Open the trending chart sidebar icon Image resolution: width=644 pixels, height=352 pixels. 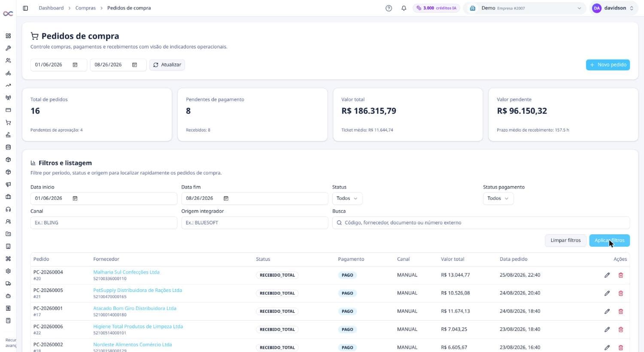(8, 86)
